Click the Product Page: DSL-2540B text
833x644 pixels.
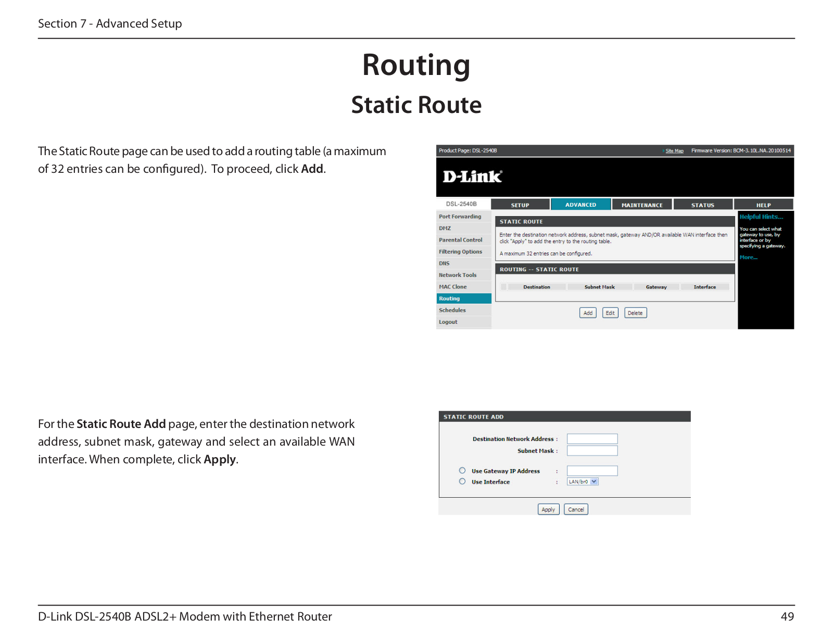tap(468, 150)
